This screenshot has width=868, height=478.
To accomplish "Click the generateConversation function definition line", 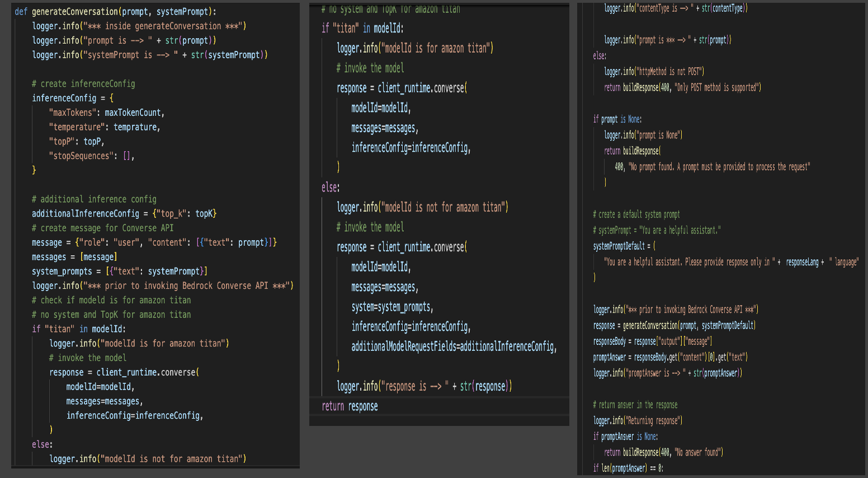I will 115,11.
